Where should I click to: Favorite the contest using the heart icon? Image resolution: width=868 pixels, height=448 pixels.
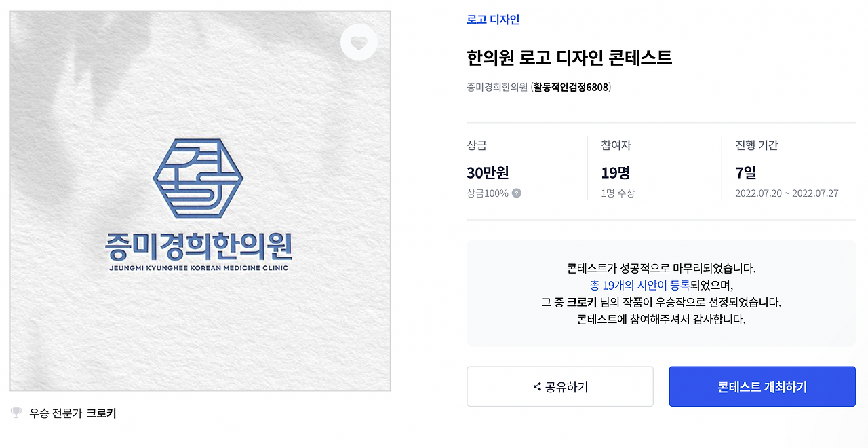coord(359,41)
